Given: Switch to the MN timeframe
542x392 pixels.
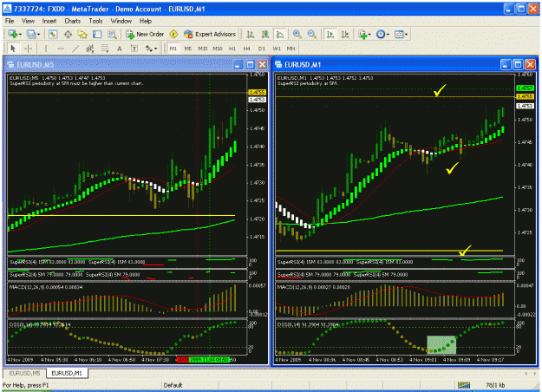Looking at the screenshot, I should pyautogui.click(x=291, y=49).
